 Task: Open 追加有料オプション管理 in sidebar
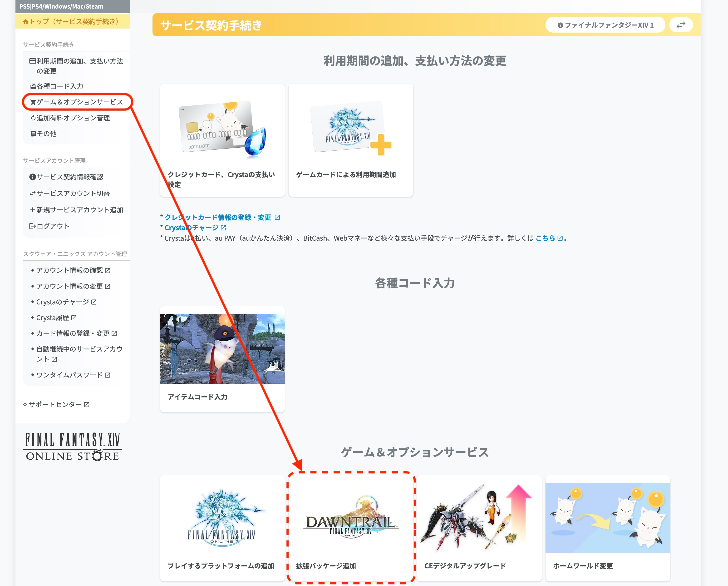[x=73, y=118]
